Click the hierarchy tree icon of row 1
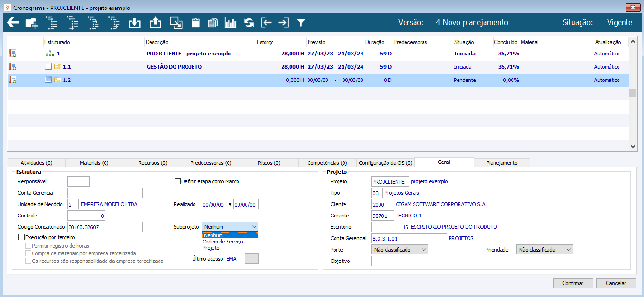 (49, 54)
